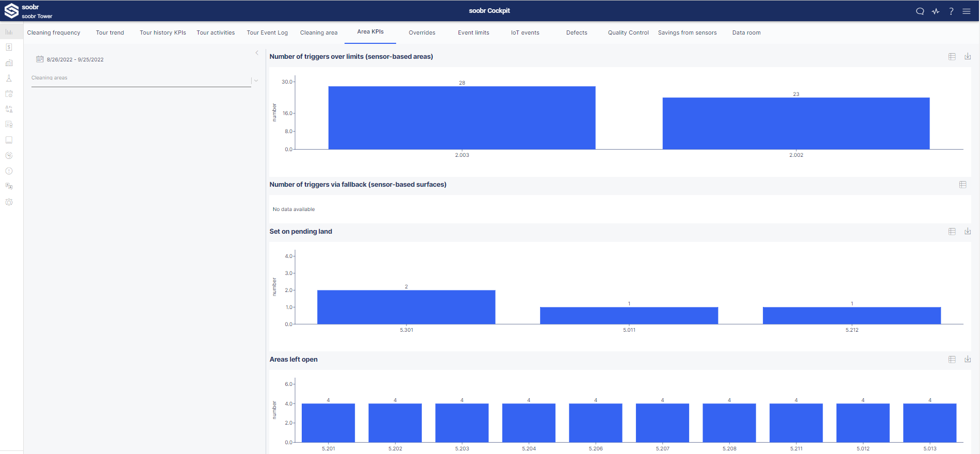
Task: Download Areas left open chart
Action: coord(968,359)
